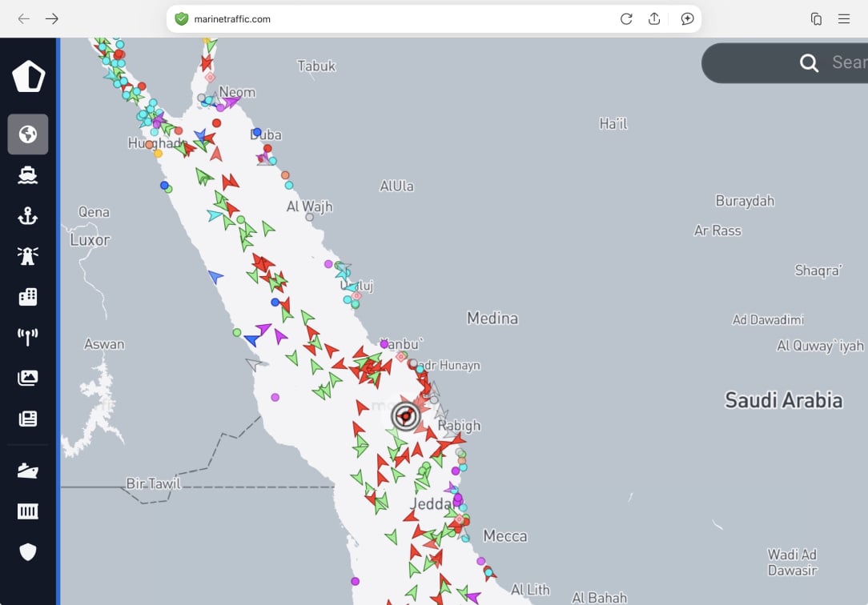868x605 pixels.
Task: Click the Saudi Arabia country label
Action: coord(784,400)
